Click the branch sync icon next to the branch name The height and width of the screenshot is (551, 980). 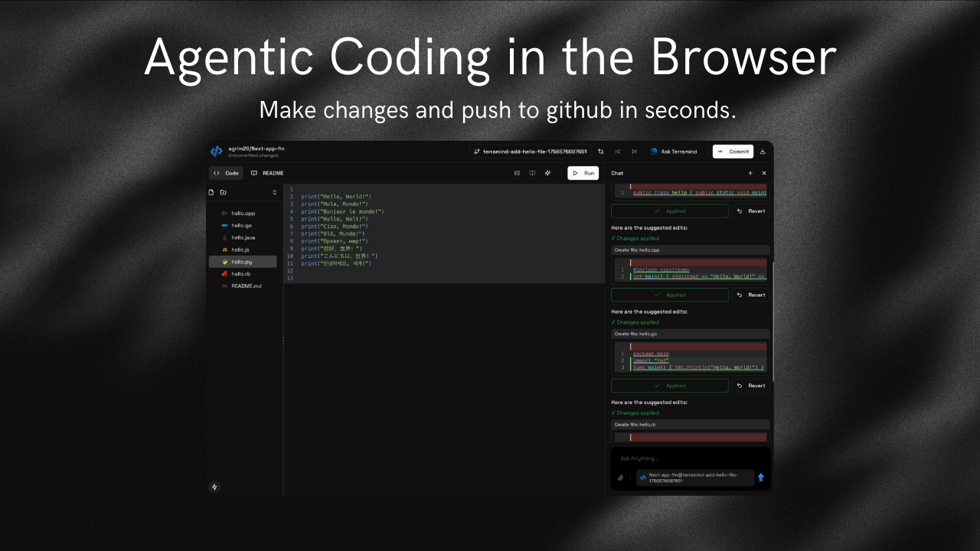click(x=600, y=152)
